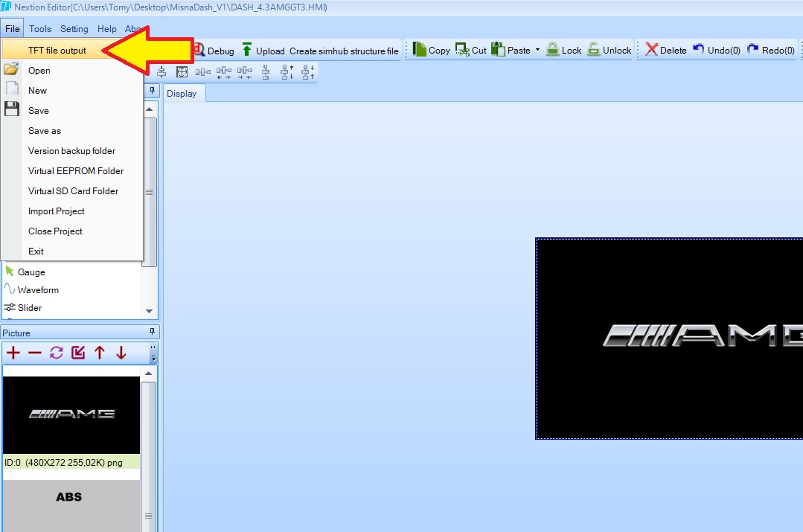Expand the Paste dropdown arrow
Viewport: 803px width, 532px height.
tap(538, 50)
